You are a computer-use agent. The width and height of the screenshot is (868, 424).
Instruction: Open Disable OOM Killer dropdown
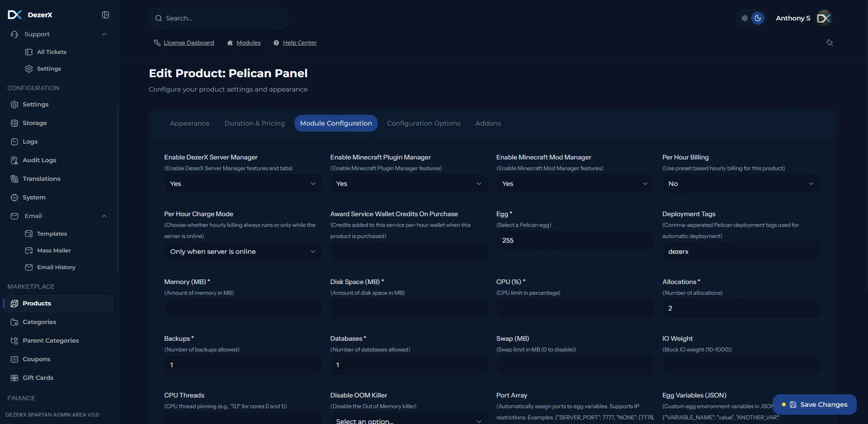click(x=409, y=418)
